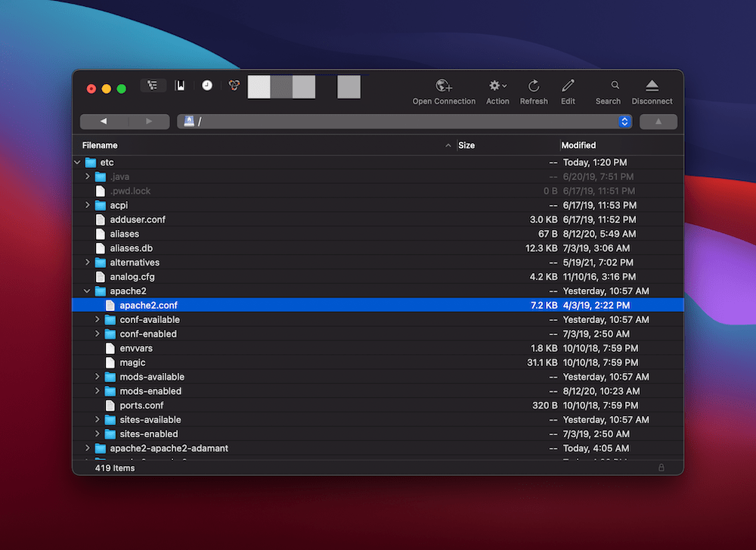Refresh the directory listing
The height and width of the screenshot is (550, 756).
coord(534,86)
